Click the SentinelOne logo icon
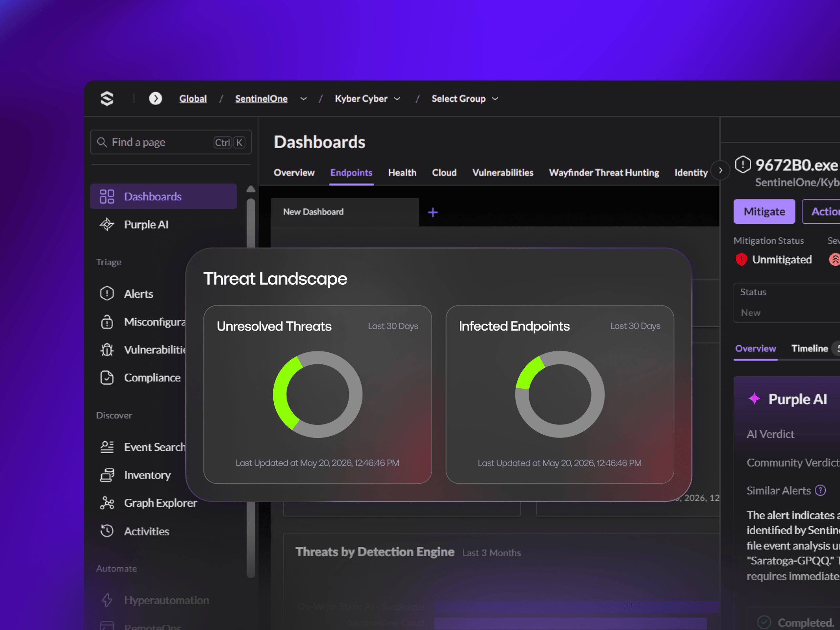The height and width of the screenshot is (630, 840). pos(107,99)
